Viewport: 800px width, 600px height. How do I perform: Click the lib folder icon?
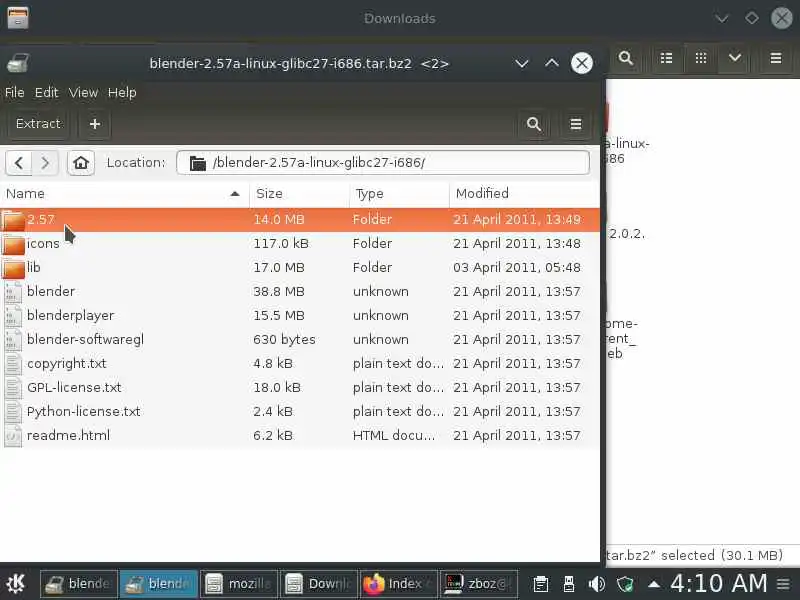(13, 268)
